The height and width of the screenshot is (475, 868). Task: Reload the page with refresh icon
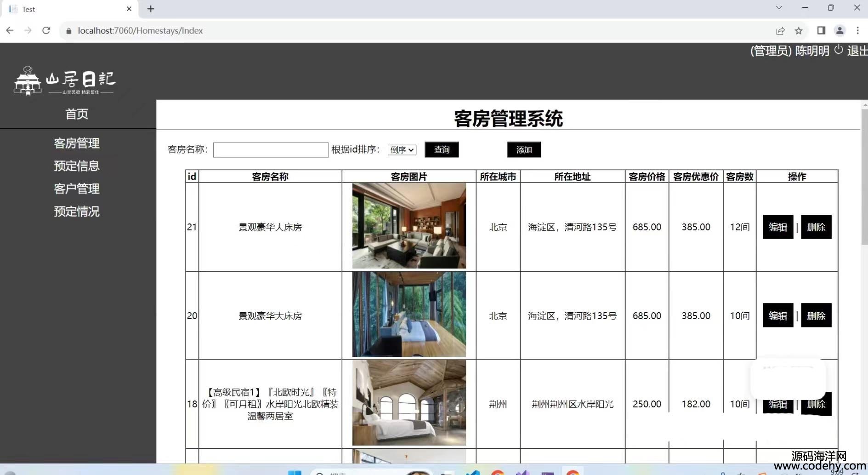[46, 30]
